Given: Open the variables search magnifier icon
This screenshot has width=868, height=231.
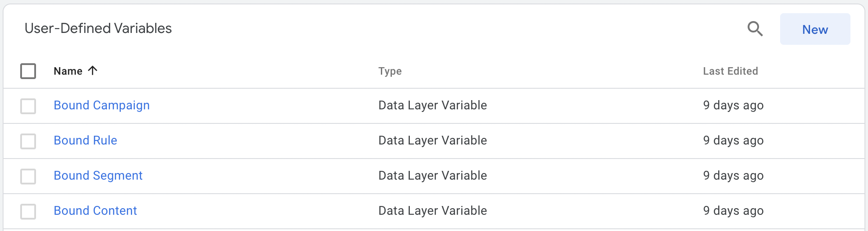Looking at the screenshot, I should [755, 29].
